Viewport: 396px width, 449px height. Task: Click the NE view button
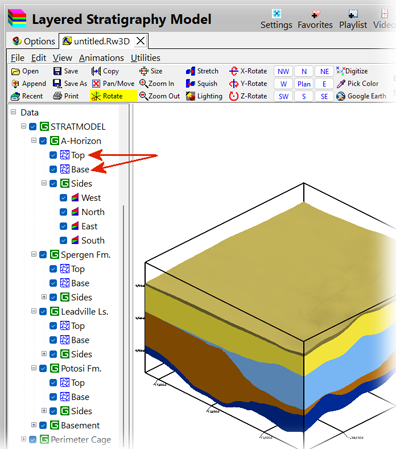click(x=324, y=71)
